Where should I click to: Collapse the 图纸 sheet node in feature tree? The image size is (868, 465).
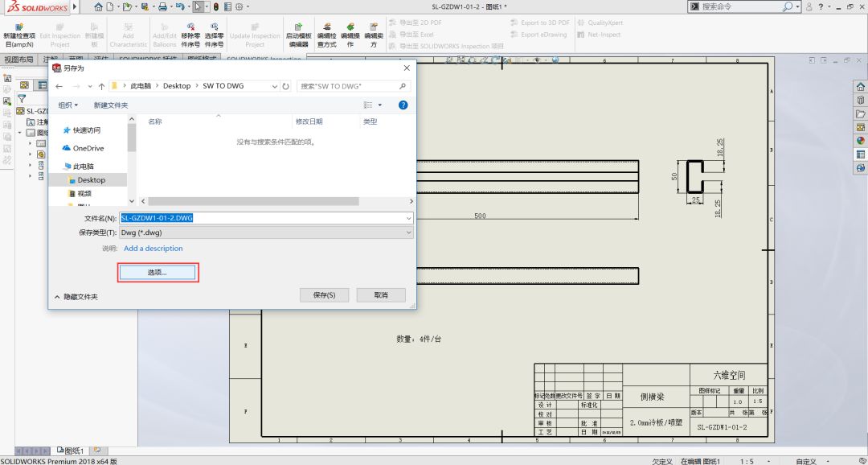[x=20, y=133]
